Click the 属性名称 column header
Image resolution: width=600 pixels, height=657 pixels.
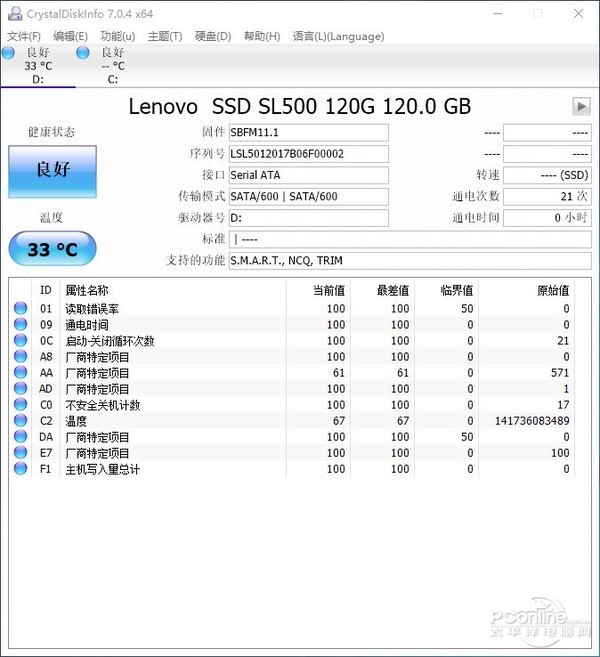tap(87, 290)
